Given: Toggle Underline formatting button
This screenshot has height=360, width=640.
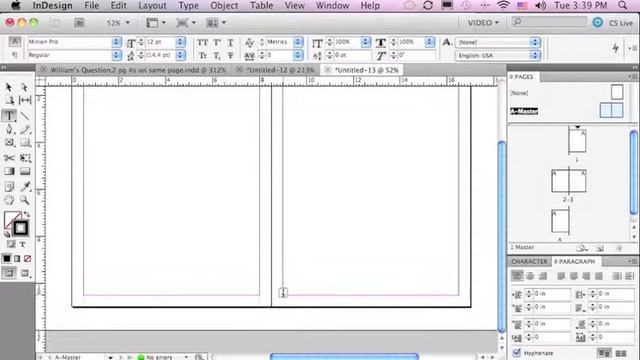Looking at the screenshot, I should tap(231, 42).
